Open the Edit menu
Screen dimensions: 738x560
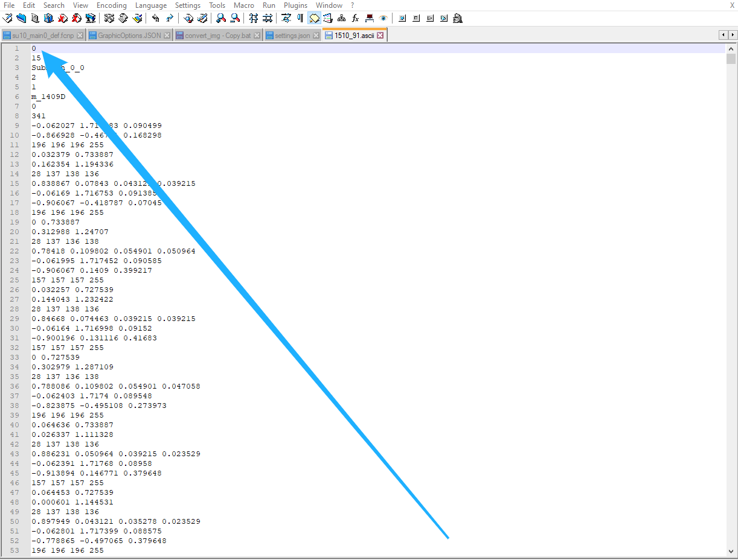pyautogui.click(x=29, y=5)
